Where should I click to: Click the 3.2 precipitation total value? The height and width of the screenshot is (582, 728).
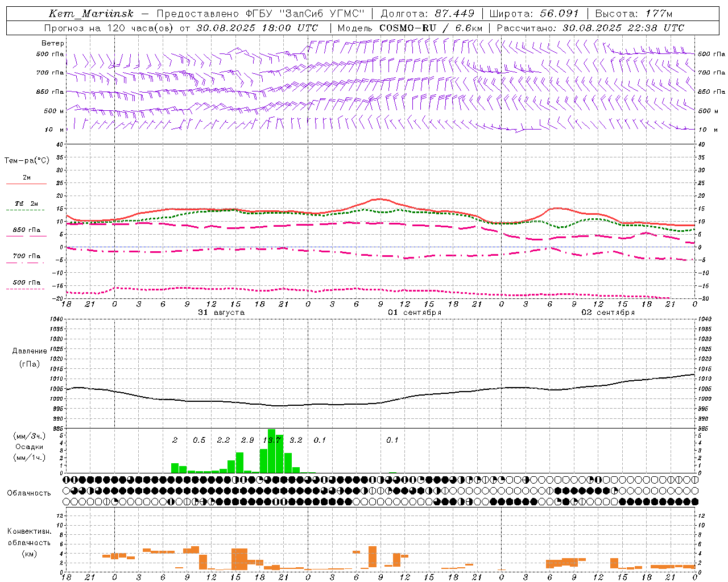(x=296, y=440)
